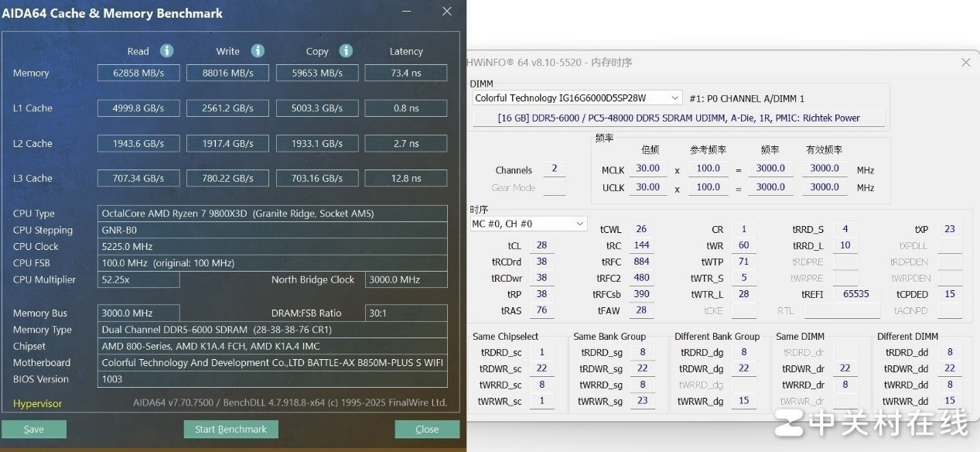Click the UCLK reference clock 100.0 field
Image resolution: width=980 pixels, height=452 pixels.
coord(709,187)
